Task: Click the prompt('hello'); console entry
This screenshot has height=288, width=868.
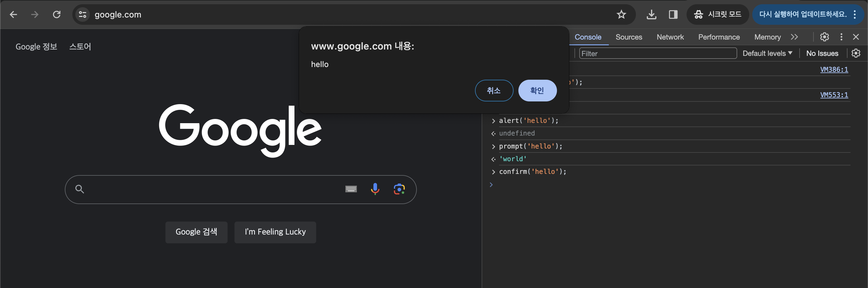Action: [x=530, y=146]
